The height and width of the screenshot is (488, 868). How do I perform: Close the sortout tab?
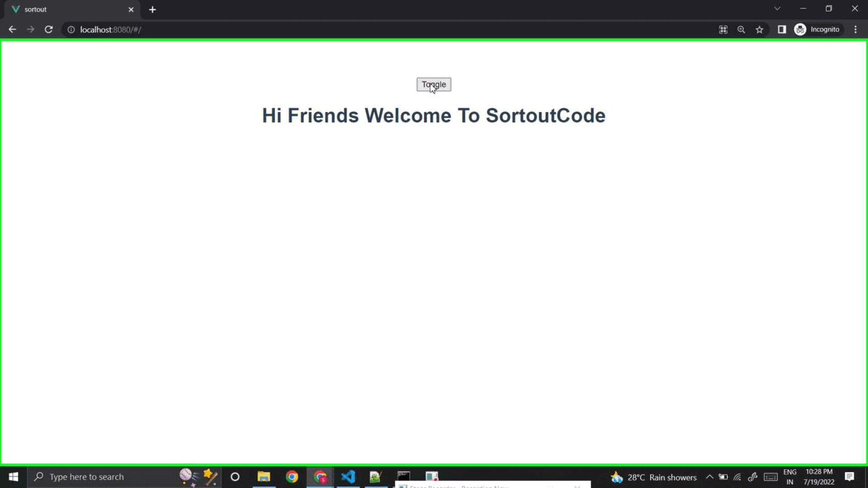point(131,10)
